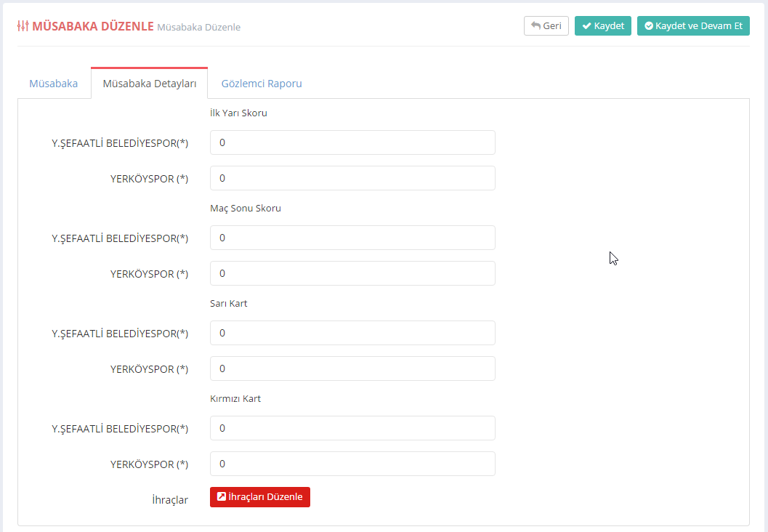This screenshot has width=768, height=532.
Task: Click the MÜSABAKA DÜZENLE page heading
Action: pos(93,26)
